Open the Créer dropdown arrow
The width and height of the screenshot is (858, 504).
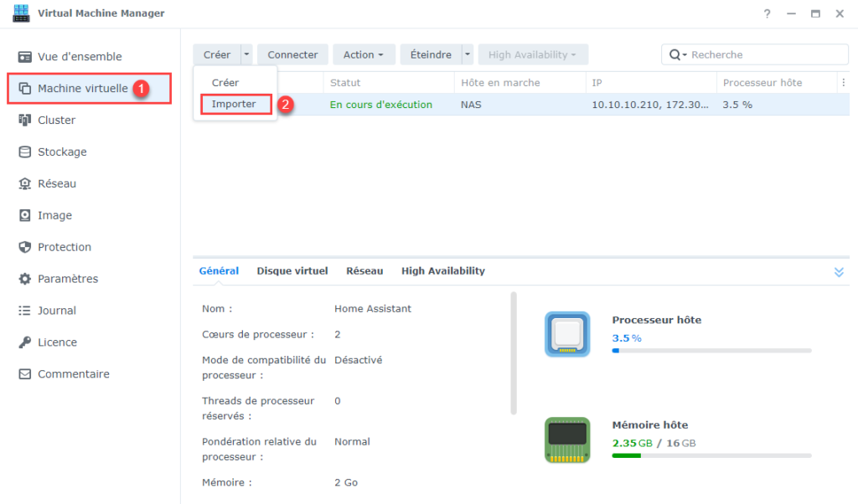(247, 54)
